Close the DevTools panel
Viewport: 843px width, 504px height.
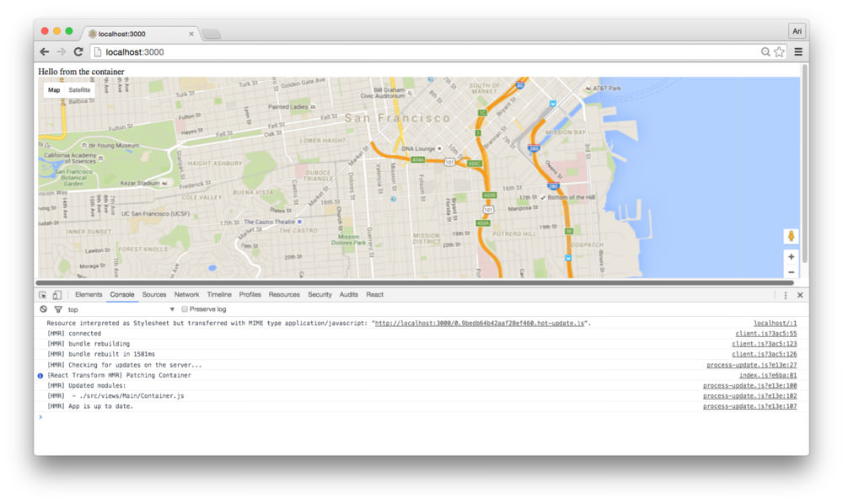pyautogui.click(x=800, y=295)
